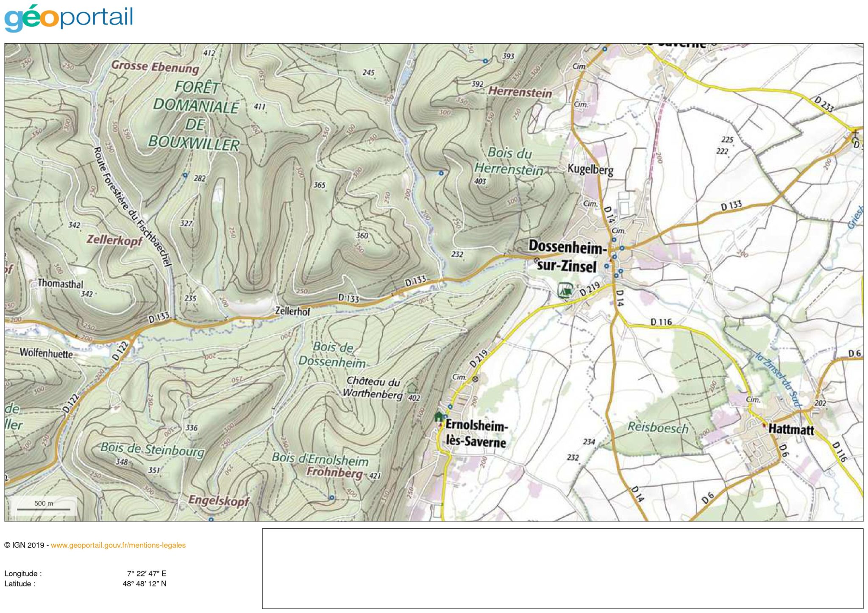Click the Géoportail logo
Screen dimensions: 868x613
click(x=69, y=18)
